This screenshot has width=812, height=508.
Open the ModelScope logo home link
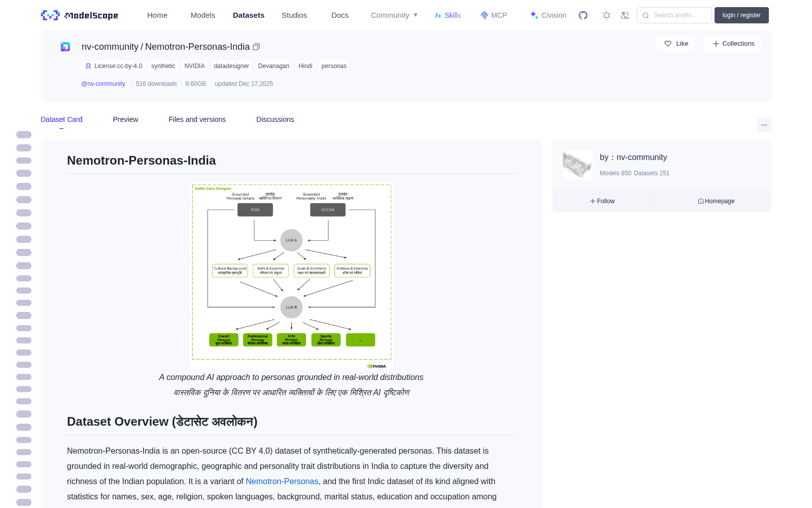79,15
